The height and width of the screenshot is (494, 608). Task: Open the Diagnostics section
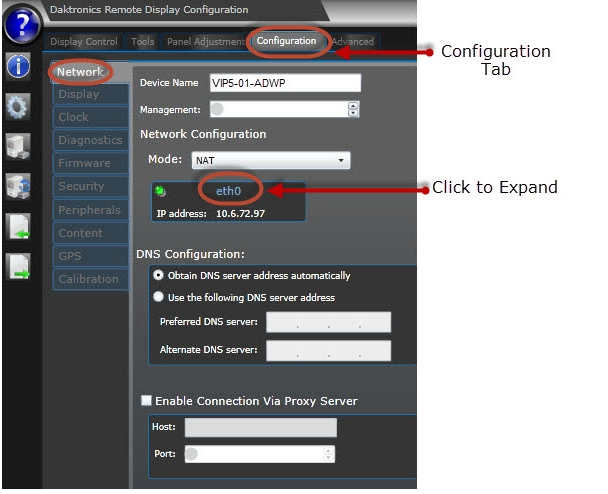[91, 140]
